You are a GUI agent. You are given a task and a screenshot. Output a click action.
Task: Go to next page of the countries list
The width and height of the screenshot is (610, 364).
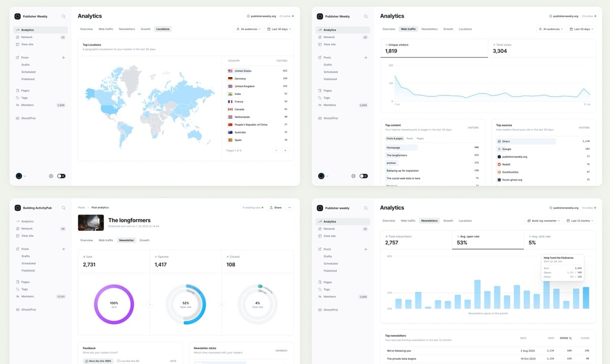click(285, 151)
